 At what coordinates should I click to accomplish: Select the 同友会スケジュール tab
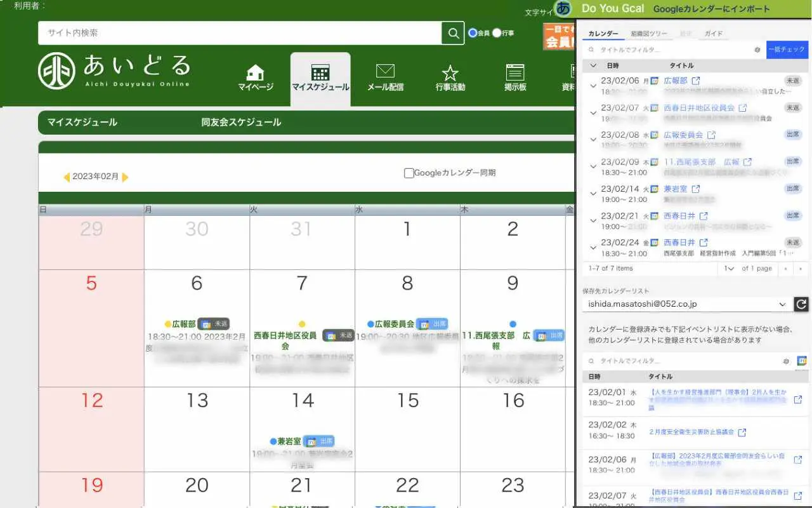click(241, 122)
